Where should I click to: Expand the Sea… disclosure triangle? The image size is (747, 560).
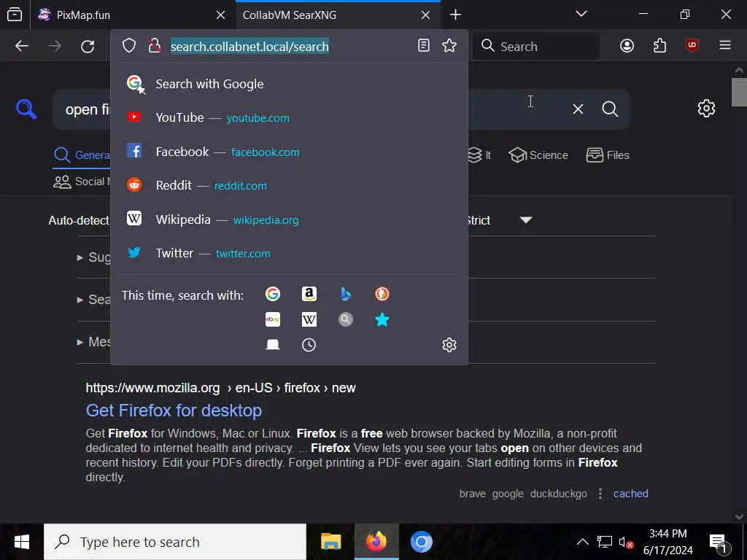[80, 300]
